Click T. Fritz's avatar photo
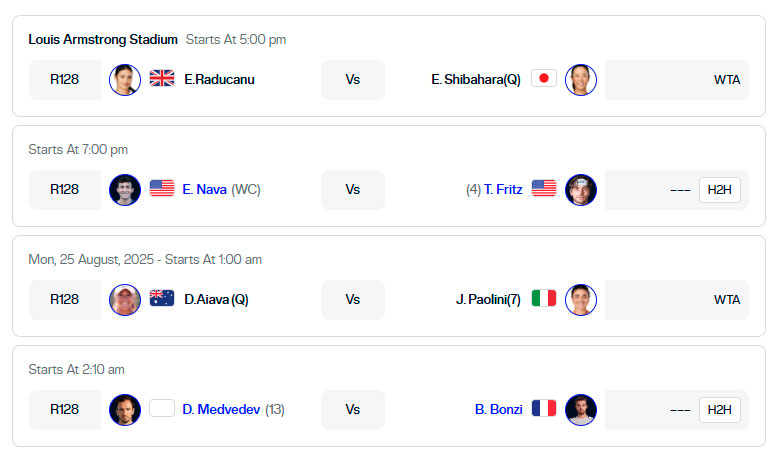Viewport: 772px width, 456px height. tap(581, 190)
